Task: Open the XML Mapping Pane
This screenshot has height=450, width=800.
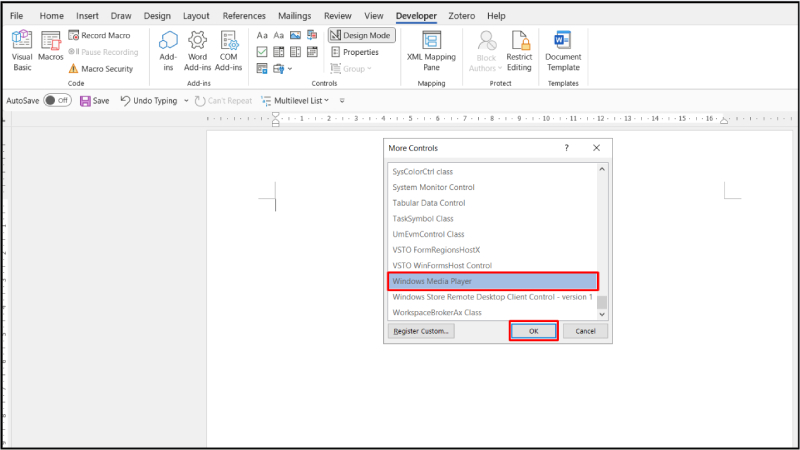Action: pyautogui.click(x=432, y=48)
